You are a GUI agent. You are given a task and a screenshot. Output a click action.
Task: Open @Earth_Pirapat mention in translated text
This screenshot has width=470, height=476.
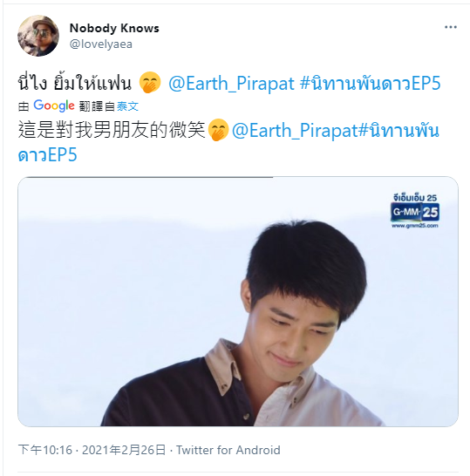(x=295, y=131)
